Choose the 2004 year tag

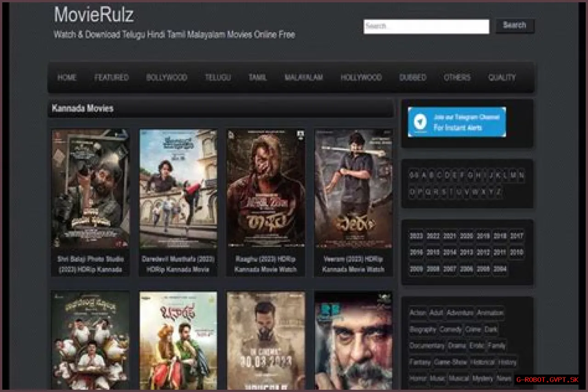500,269
